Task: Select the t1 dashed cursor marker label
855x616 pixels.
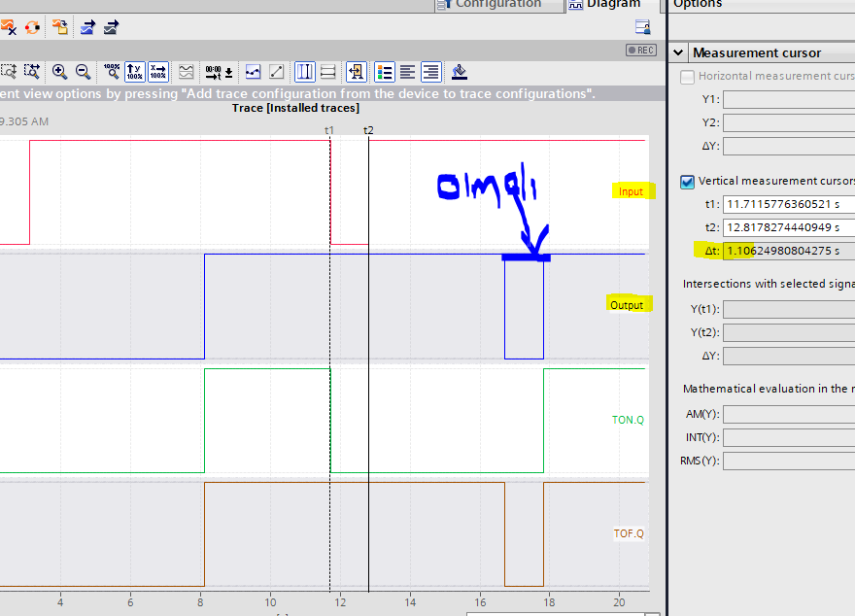Action: (x=328, y=130)
